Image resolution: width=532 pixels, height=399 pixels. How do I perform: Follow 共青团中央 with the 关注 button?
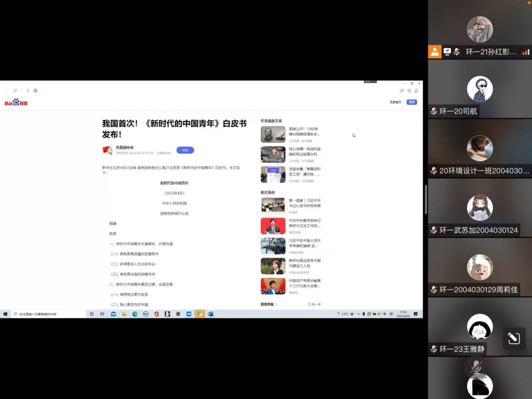point(185,150)
